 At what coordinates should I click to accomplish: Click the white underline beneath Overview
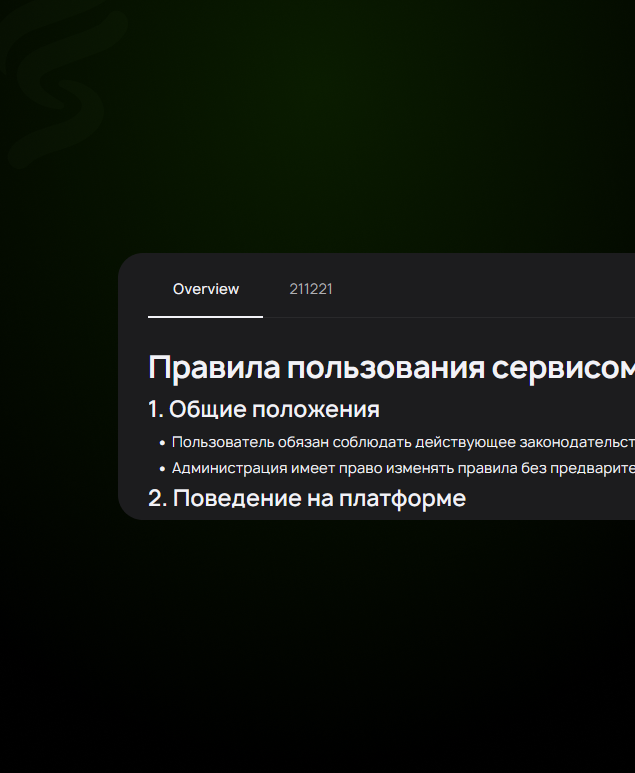[205, 316]
